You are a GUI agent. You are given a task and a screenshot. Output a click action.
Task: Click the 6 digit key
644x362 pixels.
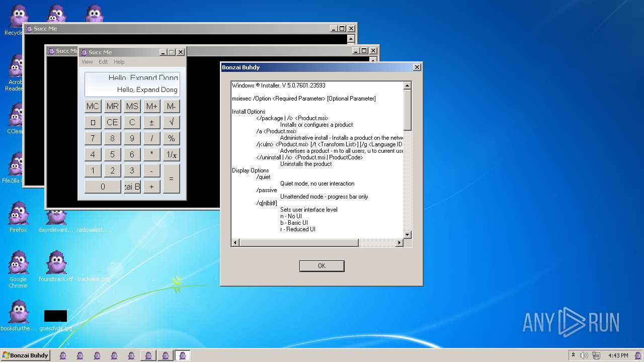(132, 154)
